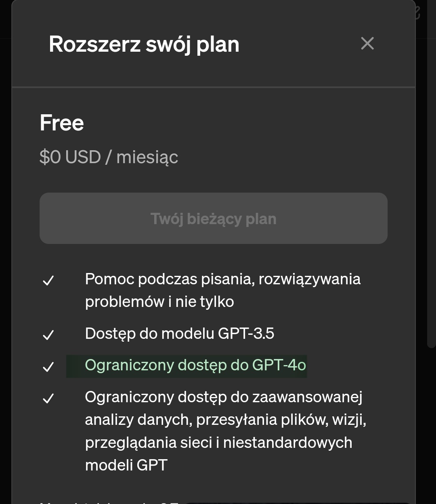Viewport: 436px width, 504px height.
Task: Click the cut-off text at the dialog bottom
Action: pos(109,502)
